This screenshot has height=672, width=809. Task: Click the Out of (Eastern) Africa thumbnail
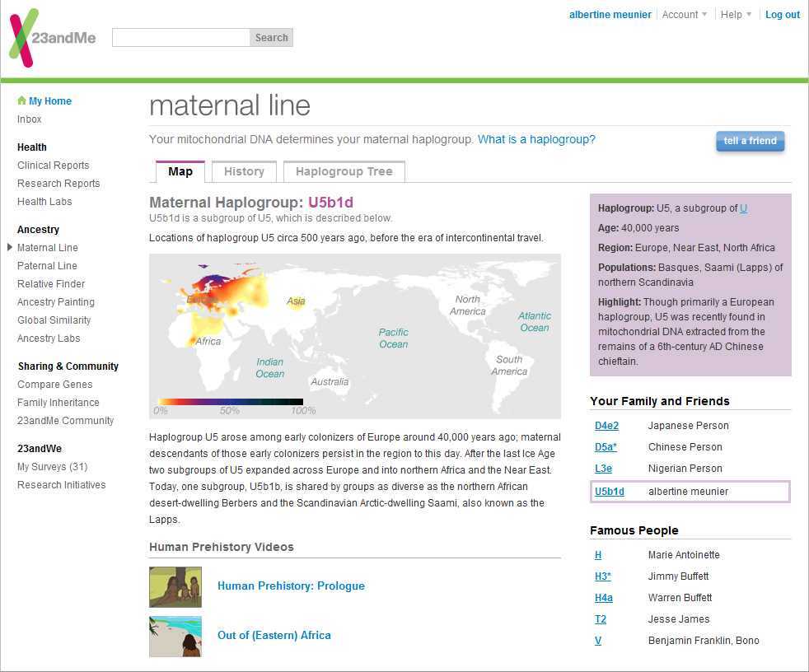(175, 637)
